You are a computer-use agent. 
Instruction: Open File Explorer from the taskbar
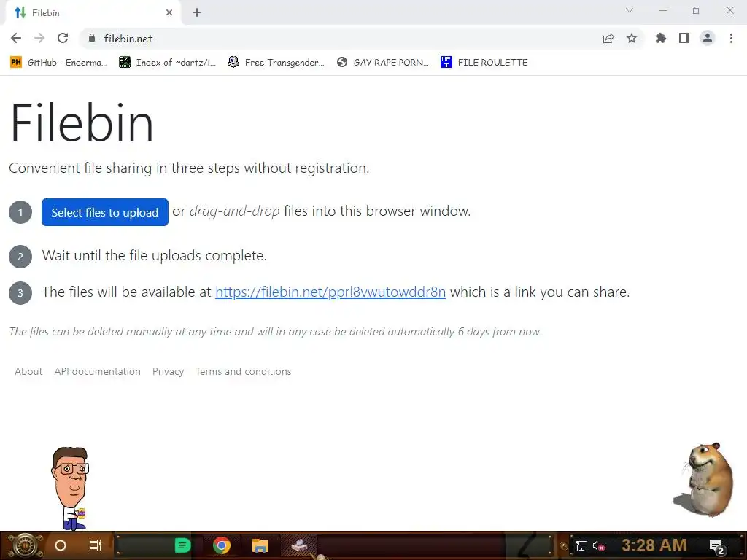tap(260, 545)
